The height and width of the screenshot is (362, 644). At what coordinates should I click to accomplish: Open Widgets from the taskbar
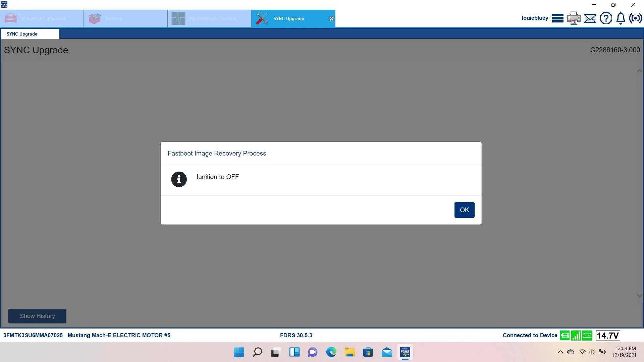point(294,352)
